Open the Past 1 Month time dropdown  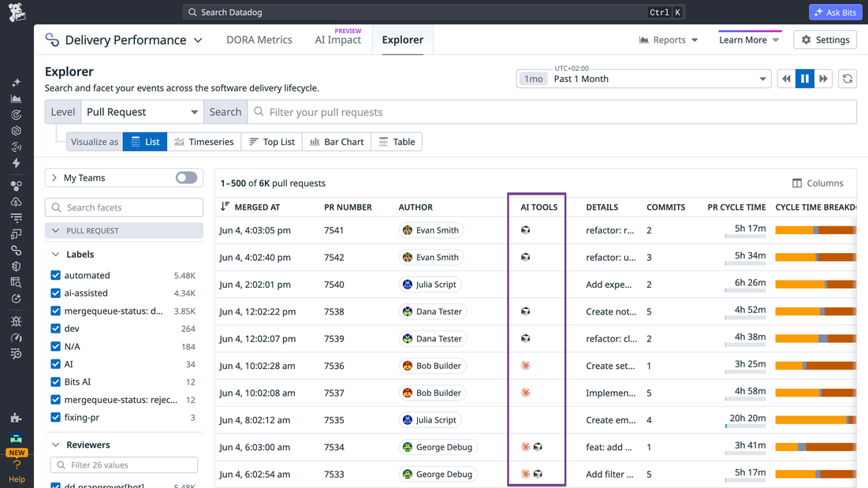643,79
